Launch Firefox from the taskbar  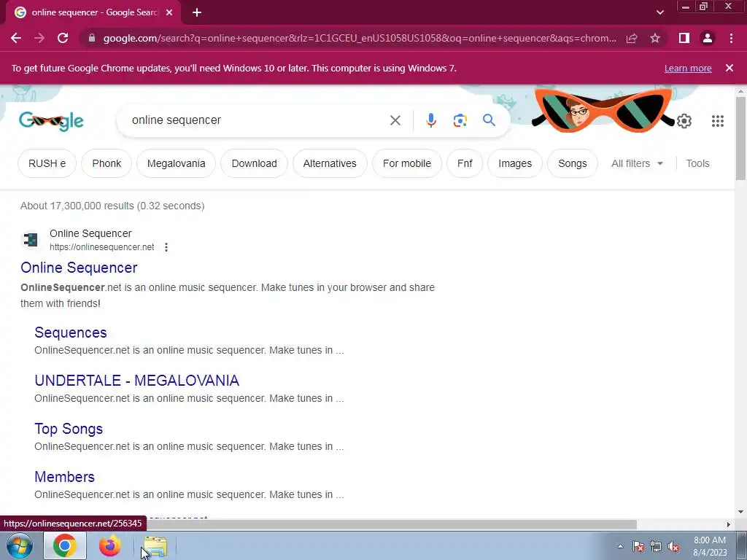(110, 545)
